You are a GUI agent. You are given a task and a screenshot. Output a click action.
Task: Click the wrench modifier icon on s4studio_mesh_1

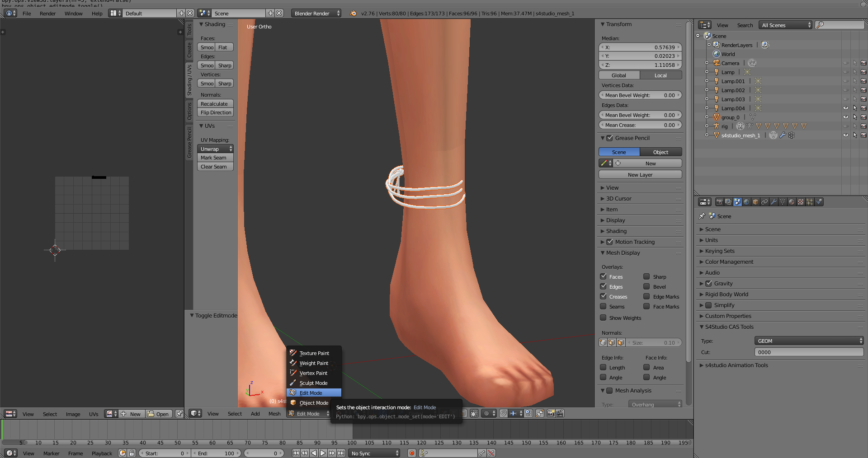783,136
